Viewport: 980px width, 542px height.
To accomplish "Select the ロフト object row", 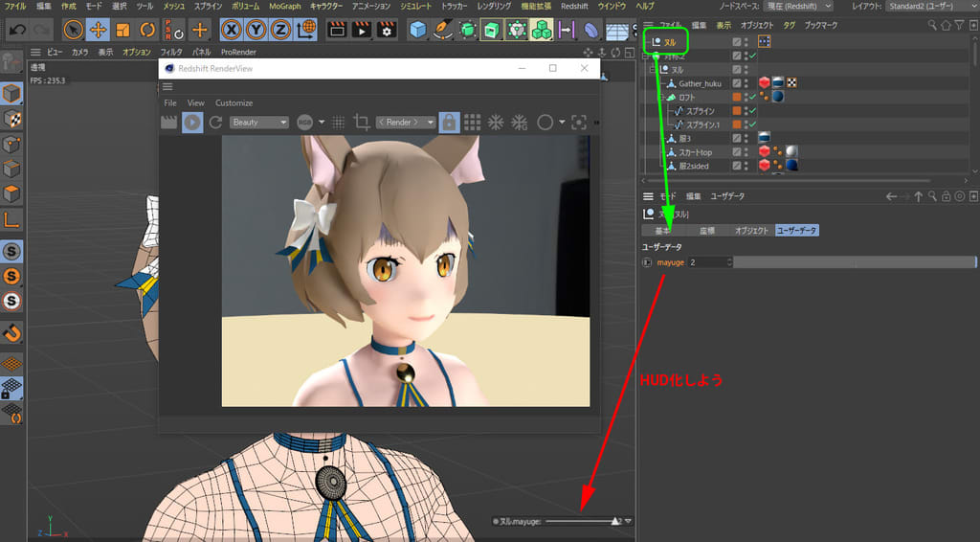I will 686,97.
